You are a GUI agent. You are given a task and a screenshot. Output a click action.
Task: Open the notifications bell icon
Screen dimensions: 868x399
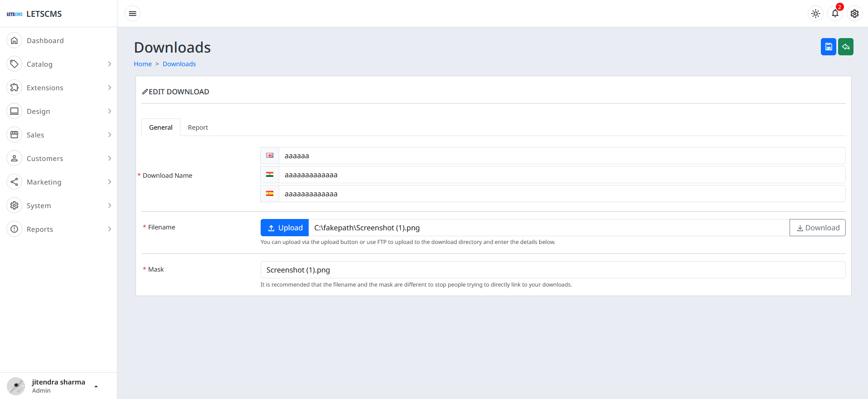(835, 14)
